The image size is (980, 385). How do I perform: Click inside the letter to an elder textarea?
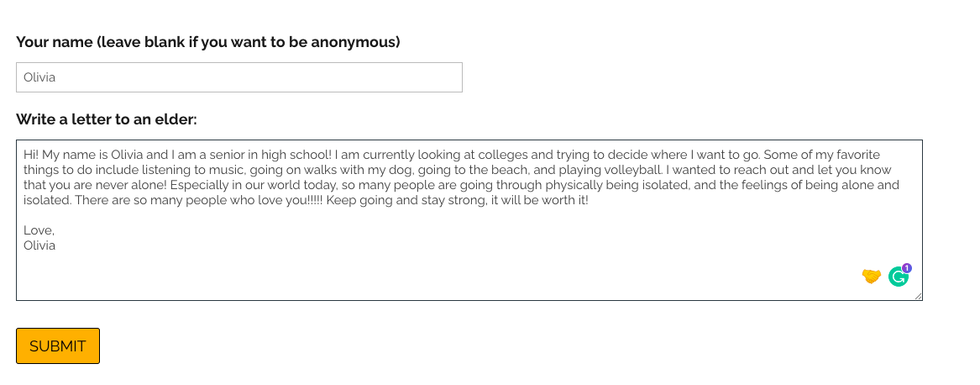click(469, 219)
